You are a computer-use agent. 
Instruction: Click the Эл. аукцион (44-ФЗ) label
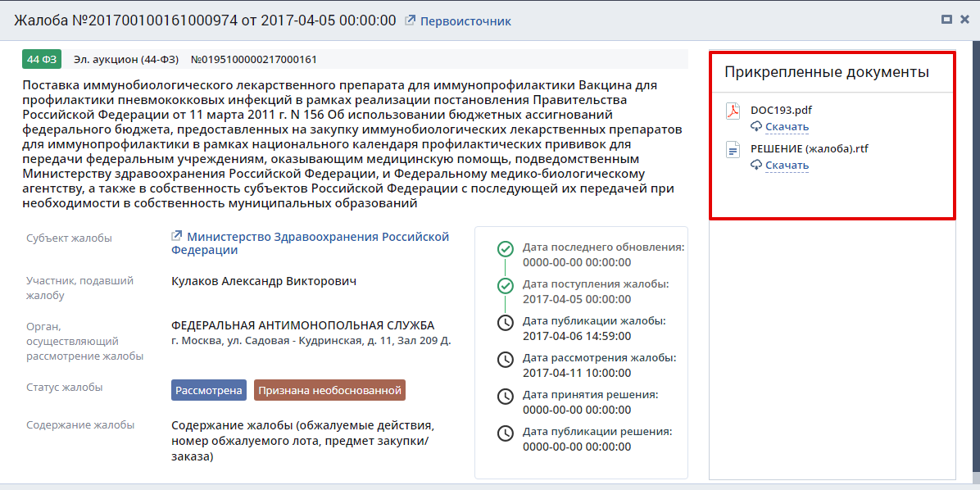pos(126,60)
